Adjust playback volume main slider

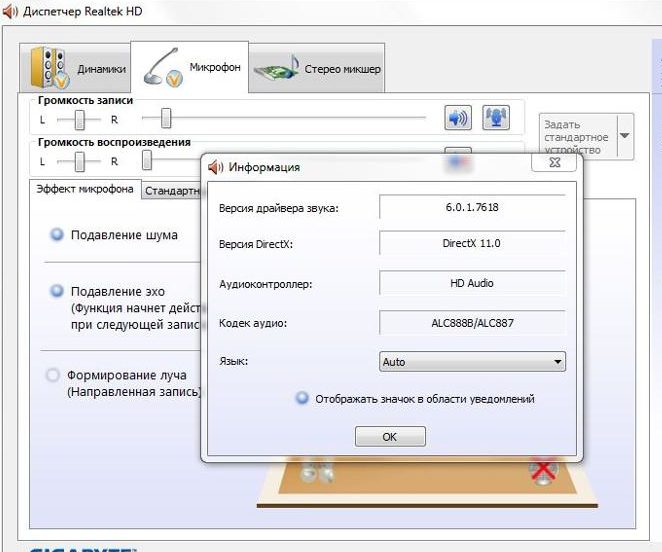[147, 161]
